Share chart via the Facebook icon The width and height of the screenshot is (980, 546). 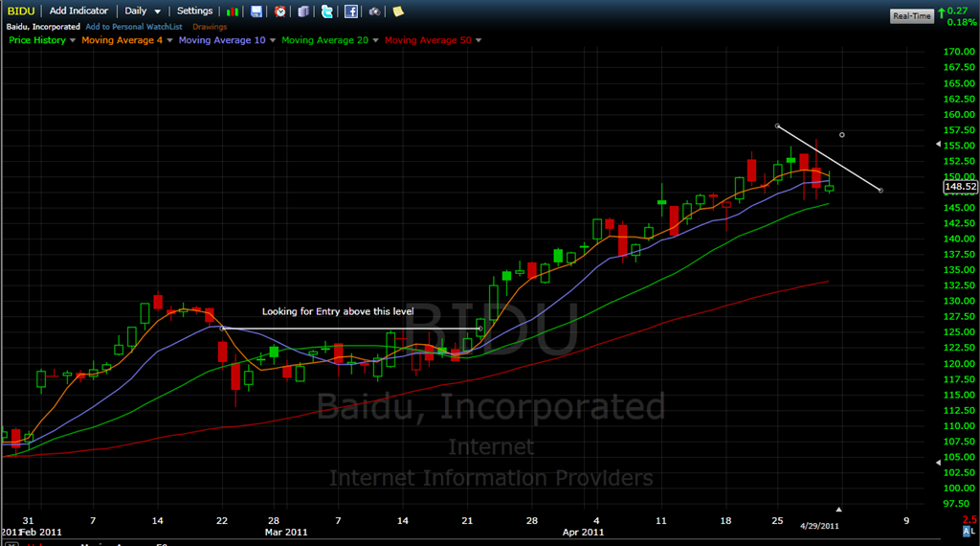350,11
